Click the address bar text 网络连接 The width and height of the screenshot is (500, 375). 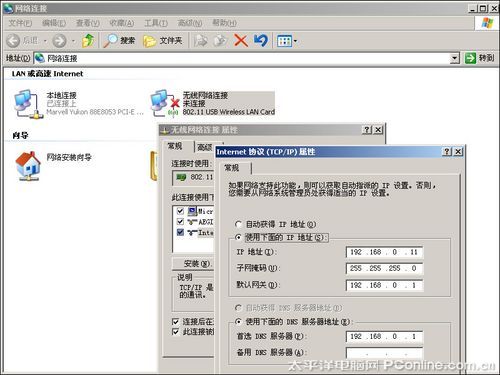point(62,58)
